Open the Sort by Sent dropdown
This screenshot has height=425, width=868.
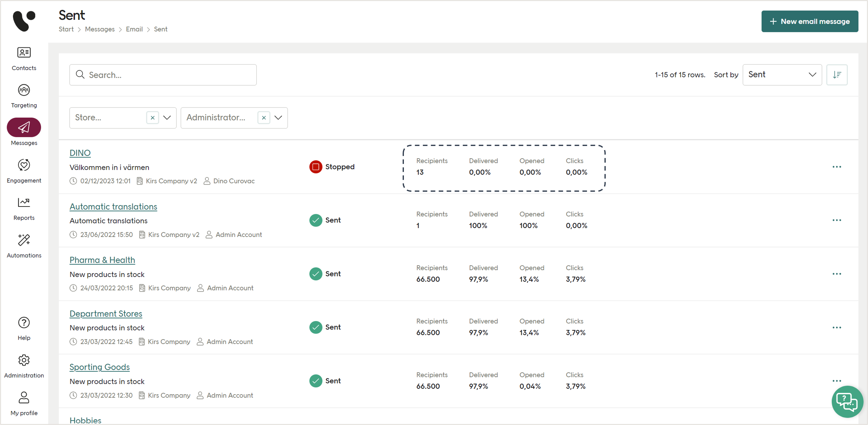[x=782, y=74]
